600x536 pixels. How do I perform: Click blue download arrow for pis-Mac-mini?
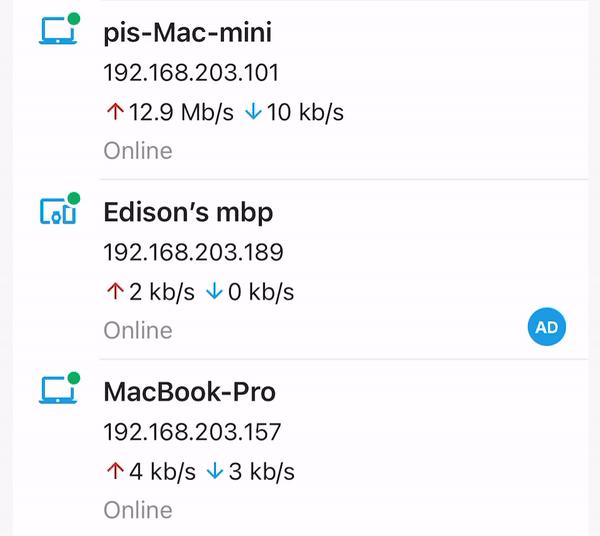pyautogui.click(x=253, y=112)
